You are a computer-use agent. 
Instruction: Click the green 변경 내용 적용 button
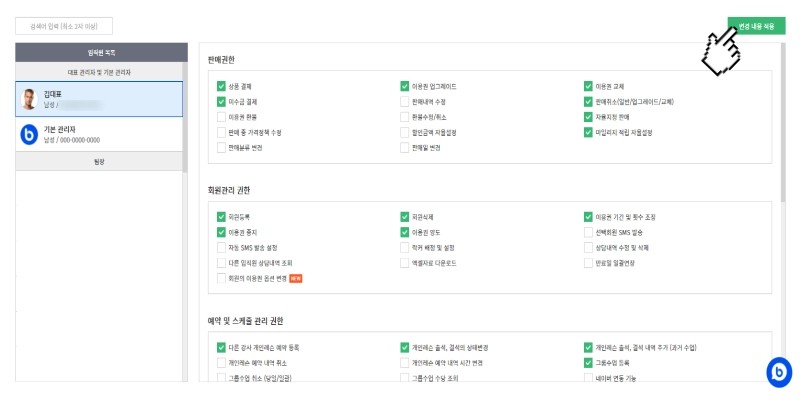pos(757,27)
